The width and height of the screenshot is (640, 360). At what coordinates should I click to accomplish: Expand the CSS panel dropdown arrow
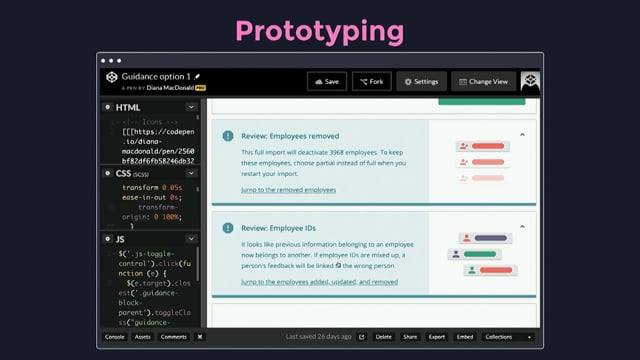pyautogui.click(x=191, y=173)
